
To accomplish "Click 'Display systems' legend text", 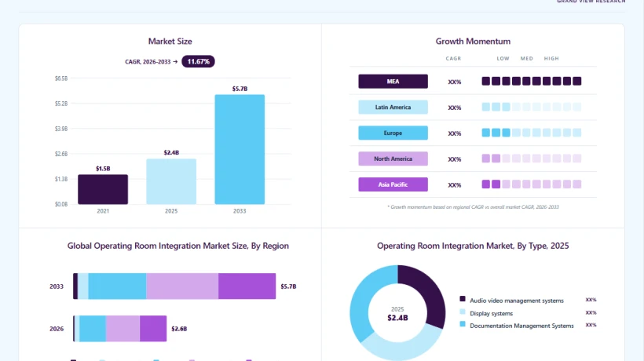I will click(x=491, y=313).
